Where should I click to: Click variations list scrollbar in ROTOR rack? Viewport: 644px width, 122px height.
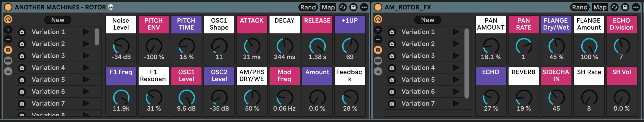(x=97, y=37)
